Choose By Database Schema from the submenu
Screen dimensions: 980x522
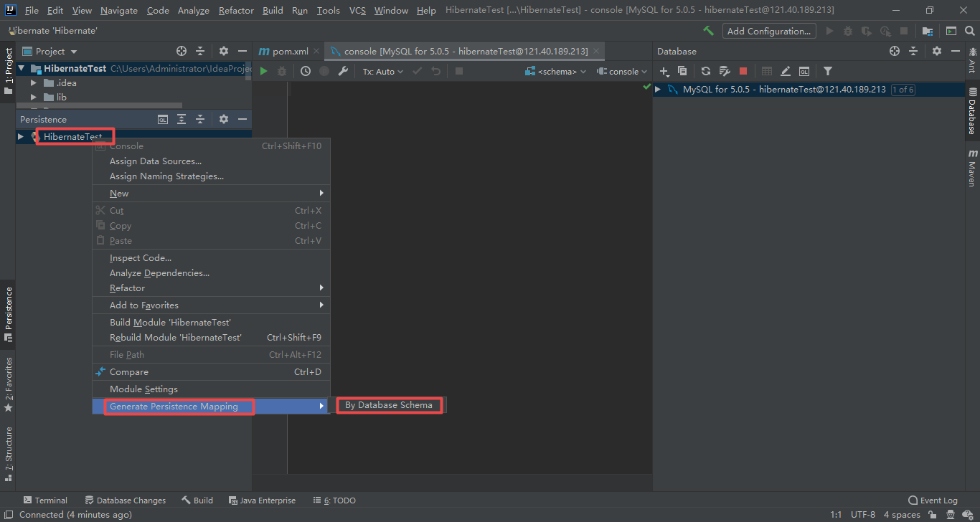point(390,405)
